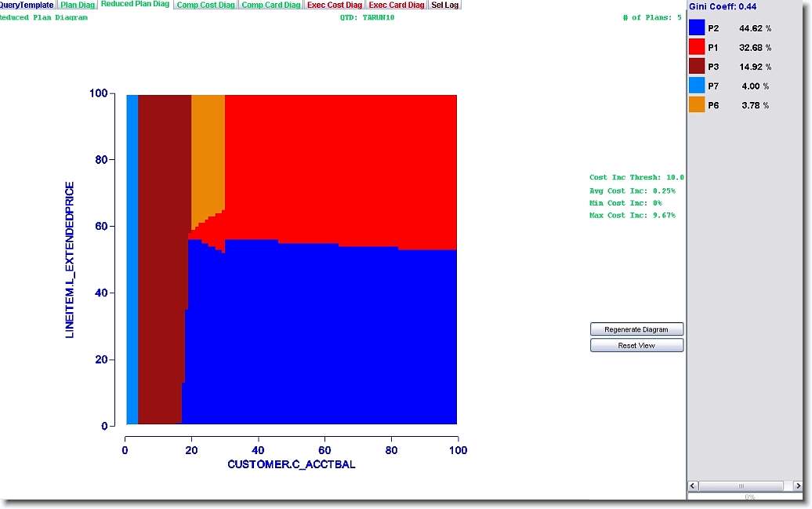Click the legend scrollbar left arrow
This screenshot has height=509, width=812.
(693, 486)
